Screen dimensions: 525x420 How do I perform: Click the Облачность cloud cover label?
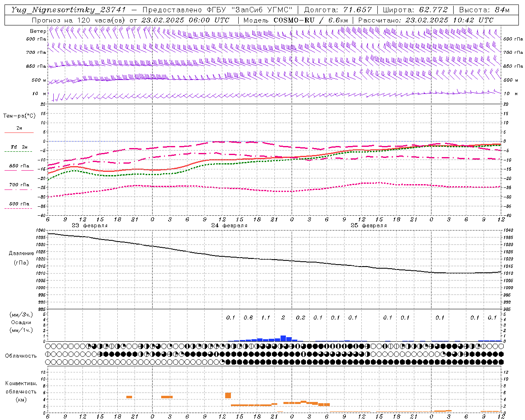click(x=21, y=356)
